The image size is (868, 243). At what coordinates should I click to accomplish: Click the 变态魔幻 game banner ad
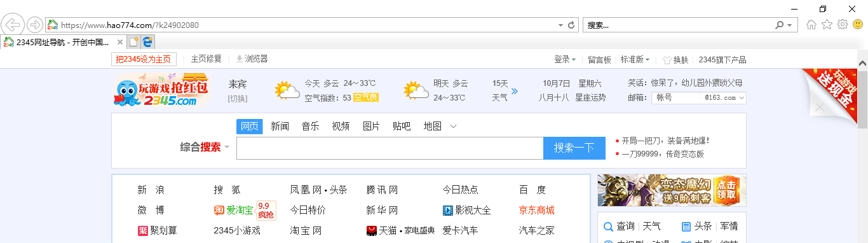pyautogui.click(x=672, y=190)
